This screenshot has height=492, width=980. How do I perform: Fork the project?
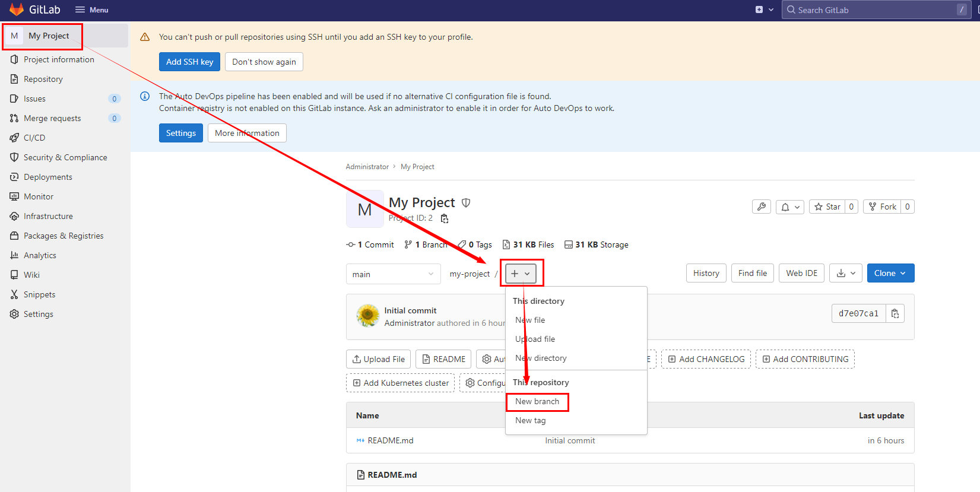point(882,207)
